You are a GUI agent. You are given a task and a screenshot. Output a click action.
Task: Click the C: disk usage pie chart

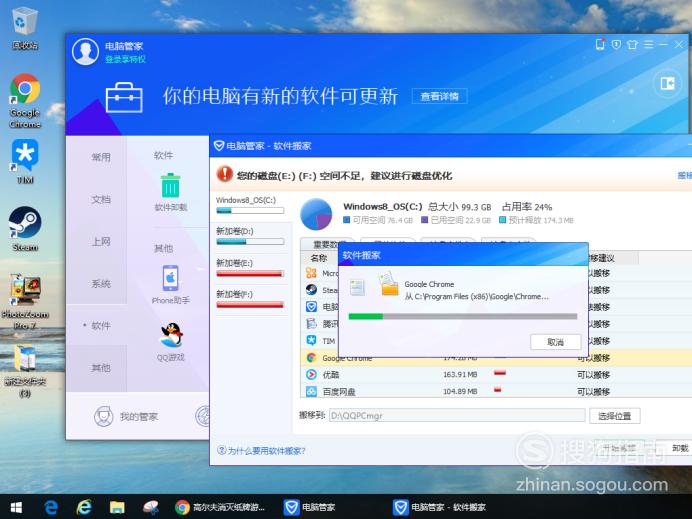(x=316, y=214)
